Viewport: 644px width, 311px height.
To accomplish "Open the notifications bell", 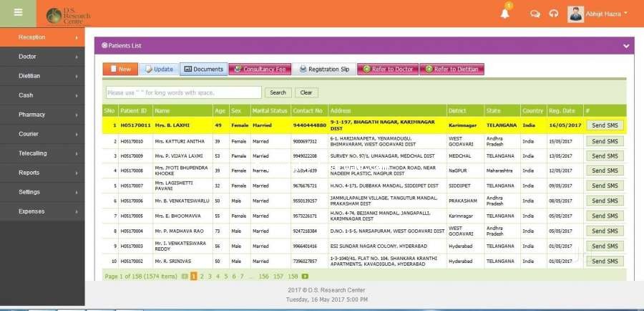I will tap(505, 14).
